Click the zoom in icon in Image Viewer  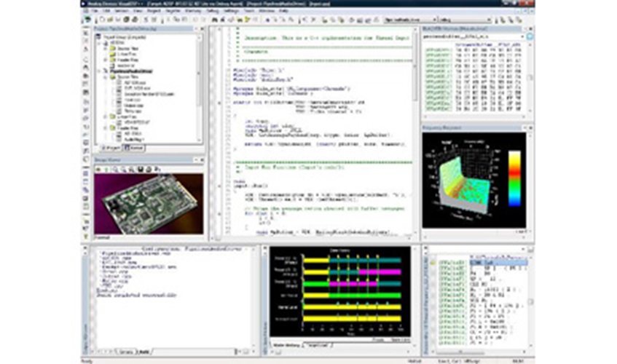coord(114,168)
